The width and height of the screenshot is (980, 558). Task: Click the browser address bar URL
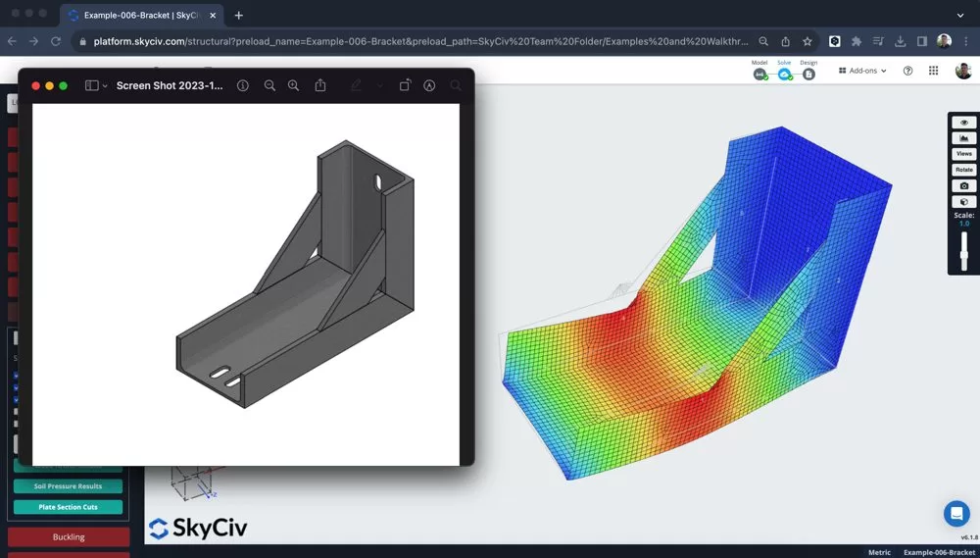(x=421, y=42)
